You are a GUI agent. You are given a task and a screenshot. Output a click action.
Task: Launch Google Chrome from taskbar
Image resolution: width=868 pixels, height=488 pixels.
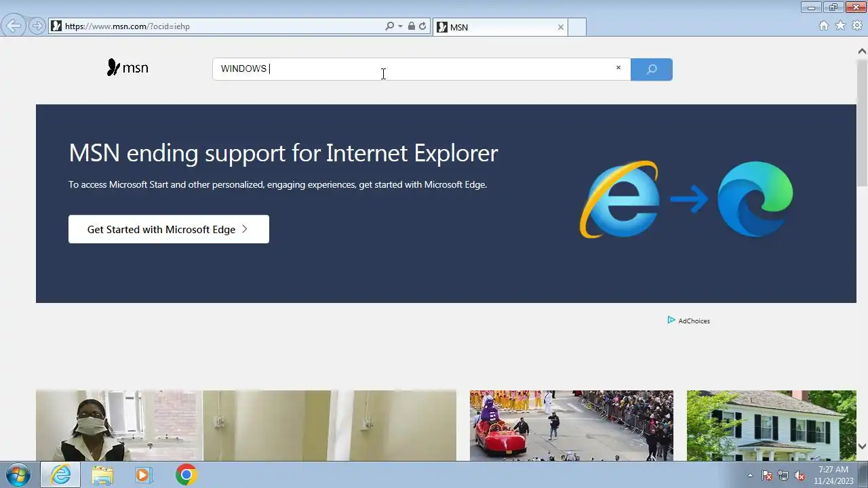pos(186,475)
